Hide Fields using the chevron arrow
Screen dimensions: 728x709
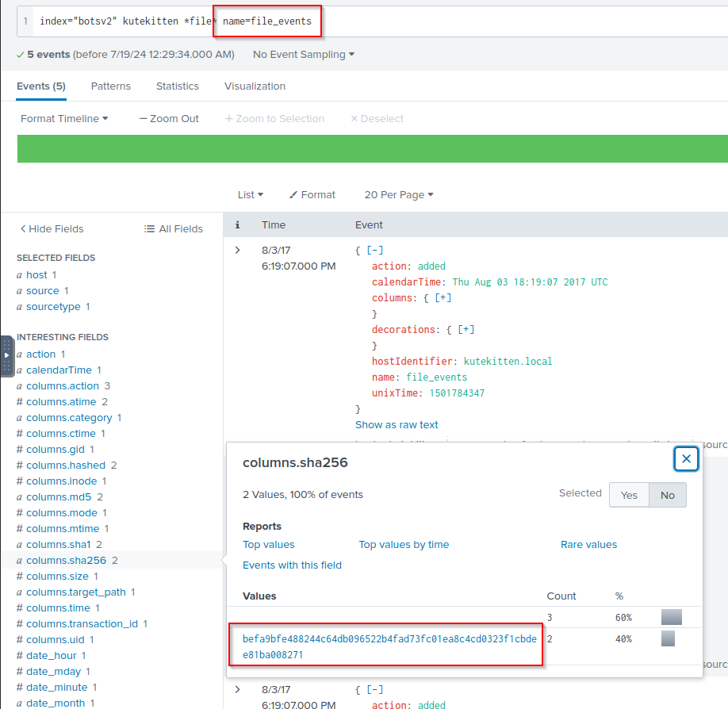(x=23, y=228)
